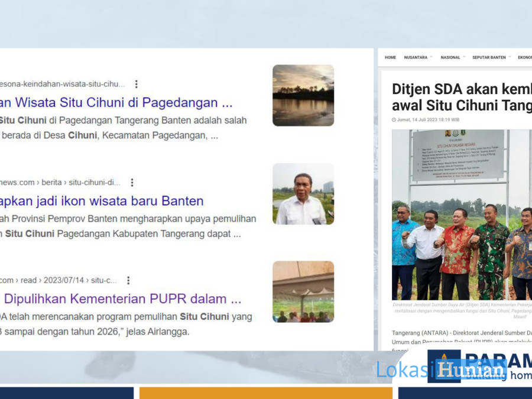532x399 pixels.
Task: Click the thumbnail of man in white shirt
Action: 303,194
